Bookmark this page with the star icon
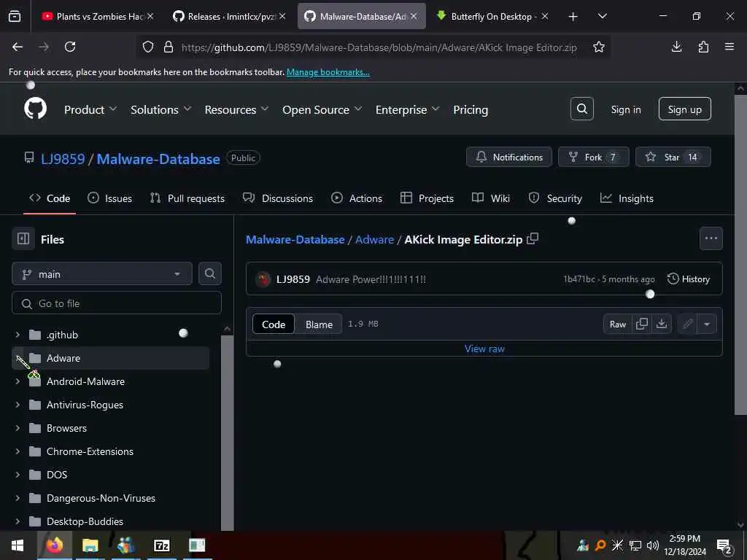The image size is (747, 560). (599, 47)
